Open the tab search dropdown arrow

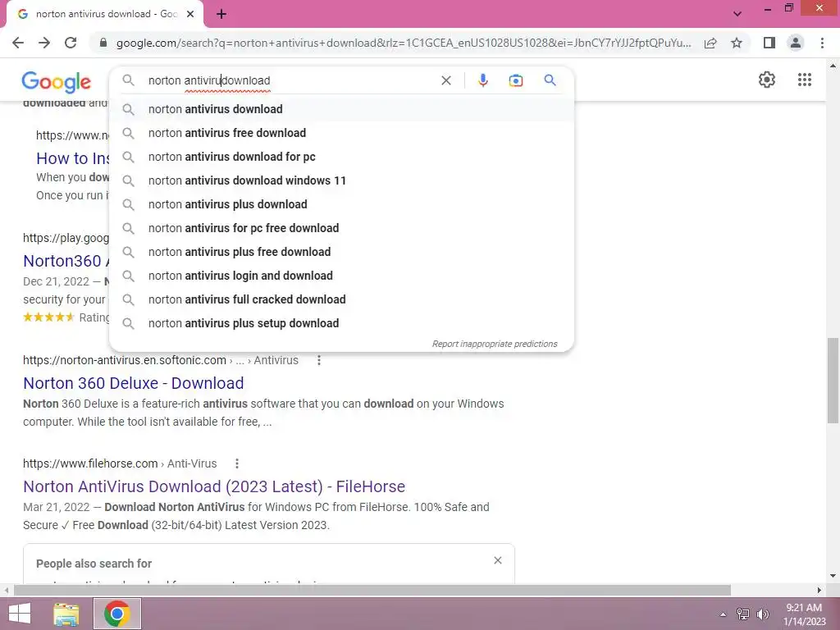click(737, 14)
